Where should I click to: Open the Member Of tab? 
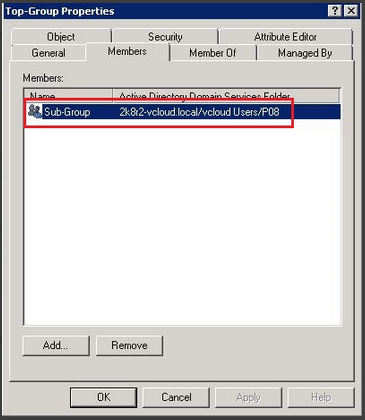[213, 53]
